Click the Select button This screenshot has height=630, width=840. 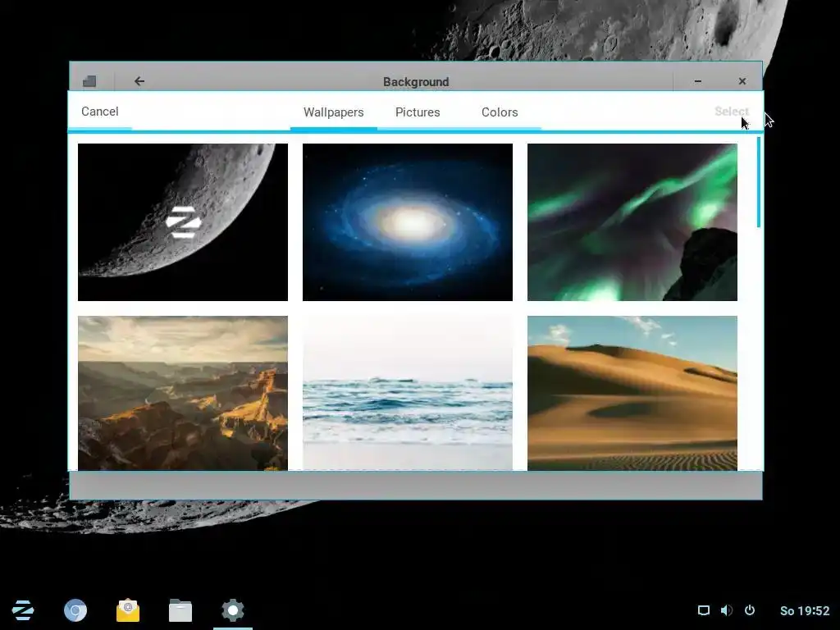[x=731, y=112]
